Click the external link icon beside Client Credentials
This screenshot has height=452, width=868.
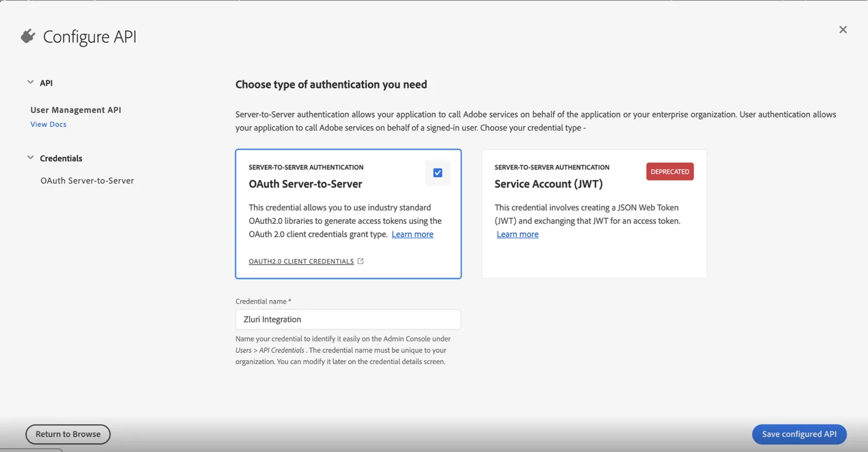(x=360, y=261)
